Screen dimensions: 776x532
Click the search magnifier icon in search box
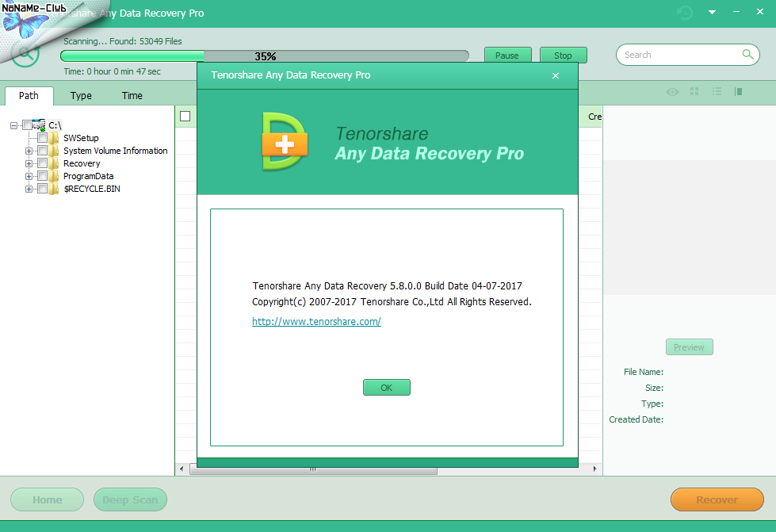[747, 55]
